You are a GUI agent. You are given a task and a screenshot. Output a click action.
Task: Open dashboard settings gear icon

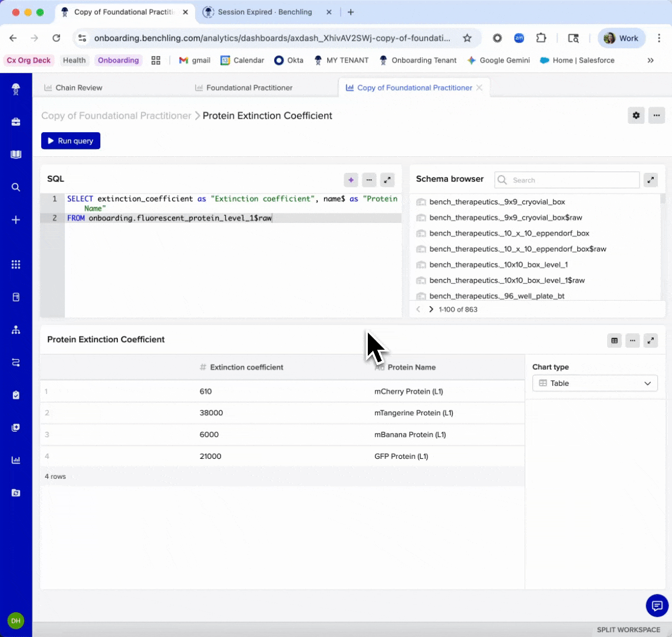pos(636,116)
